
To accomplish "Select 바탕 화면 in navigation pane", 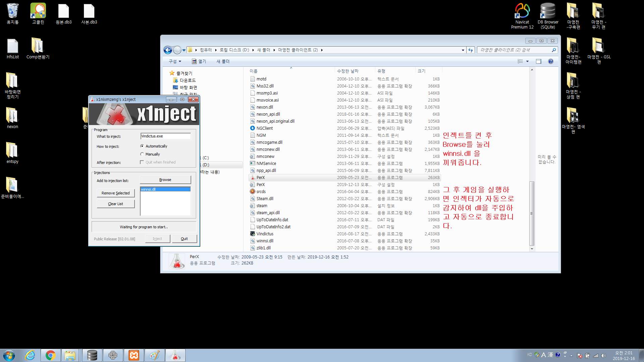I will (x=185, y=87).
